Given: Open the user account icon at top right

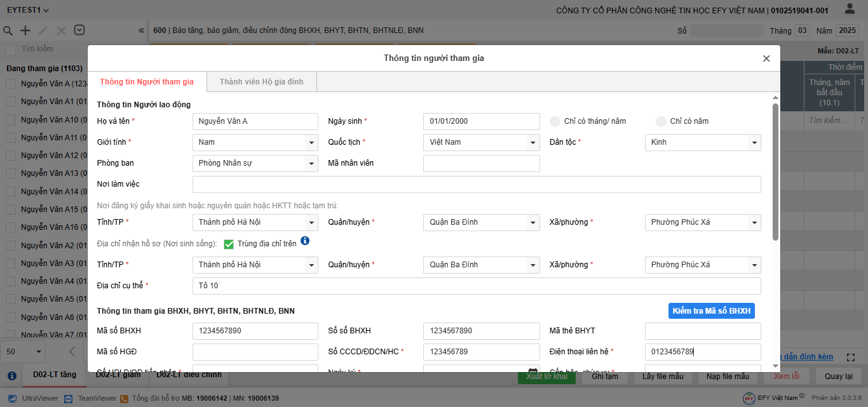Looking at the screenshot, I should point(850,10).
